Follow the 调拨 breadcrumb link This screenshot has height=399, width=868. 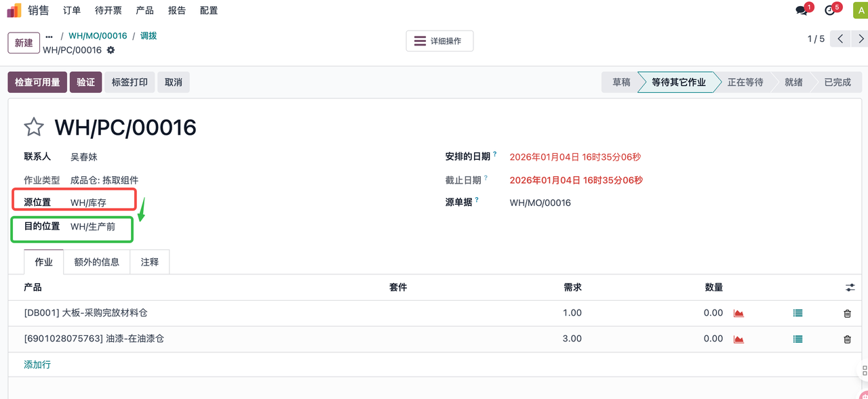[149, 36]
